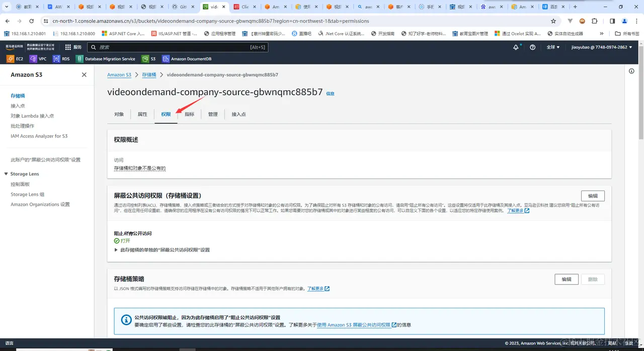Click the browser address bar URL
Viewport: 644px width, 351px height.
[211, 21]
